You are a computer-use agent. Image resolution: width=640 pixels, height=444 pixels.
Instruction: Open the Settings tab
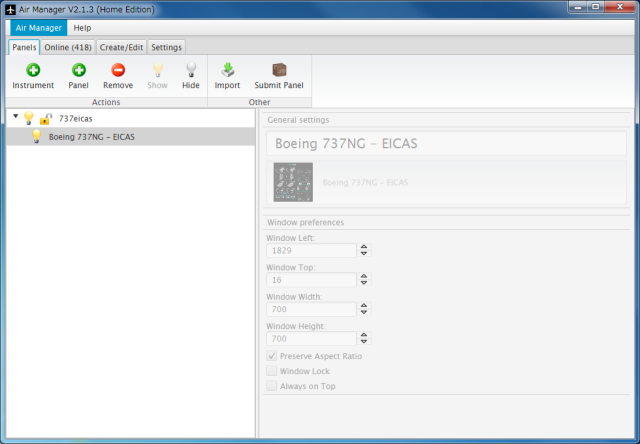tap(166, 47)
